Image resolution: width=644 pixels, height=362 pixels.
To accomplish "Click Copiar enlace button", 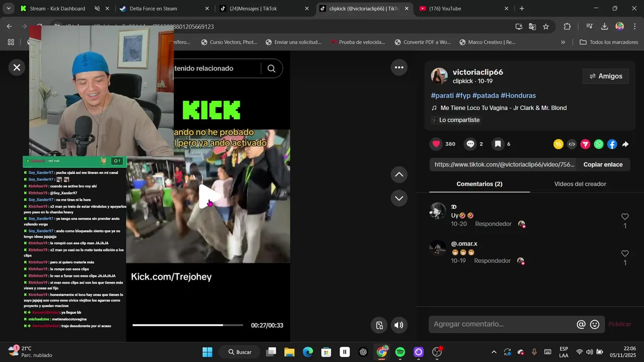I will pyautogui.click(x=603, y=164).
